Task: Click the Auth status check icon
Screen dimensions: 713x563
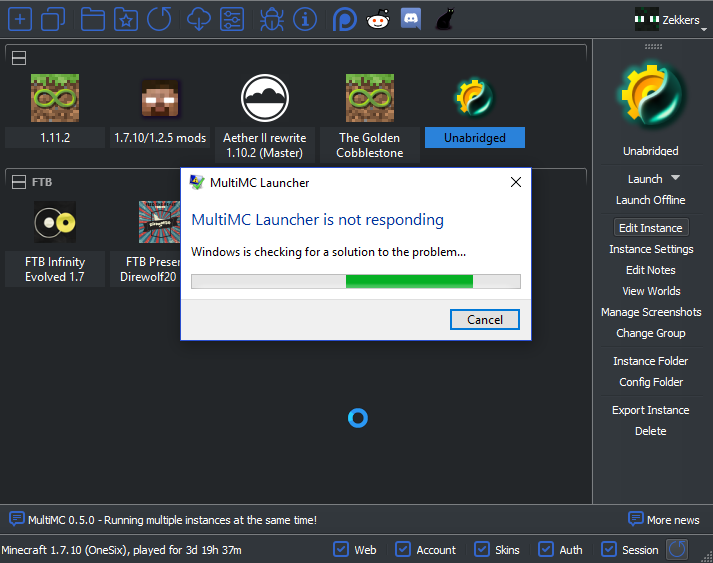Action: pos(546,549)
